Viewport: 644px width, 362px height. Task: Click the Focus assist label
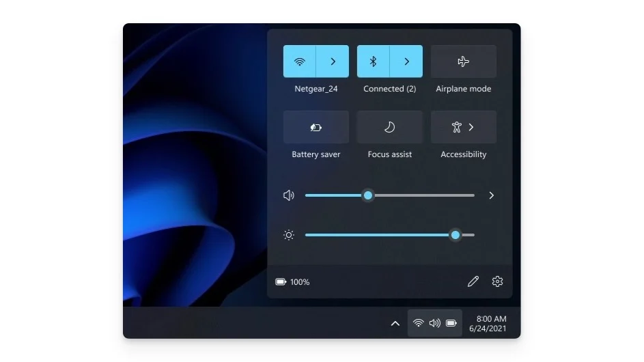pos(389,154)
